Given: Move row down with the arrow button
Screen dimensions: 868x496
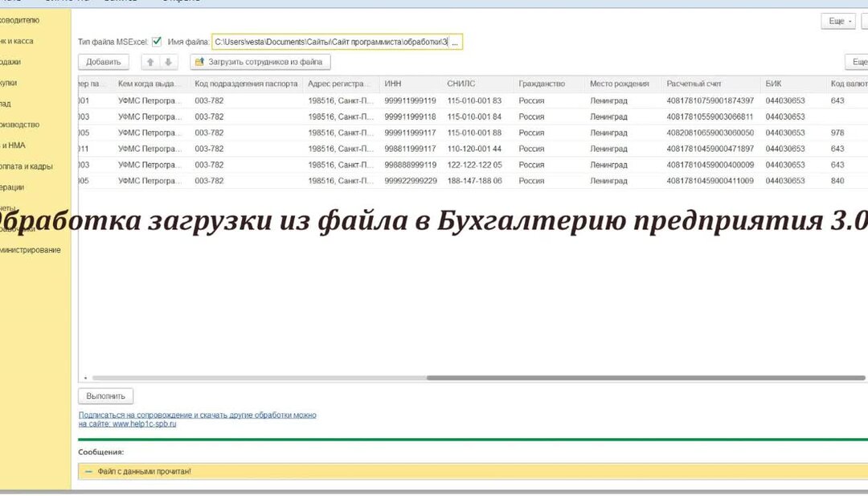Looking at the screenshot, I should click(169, 62).
